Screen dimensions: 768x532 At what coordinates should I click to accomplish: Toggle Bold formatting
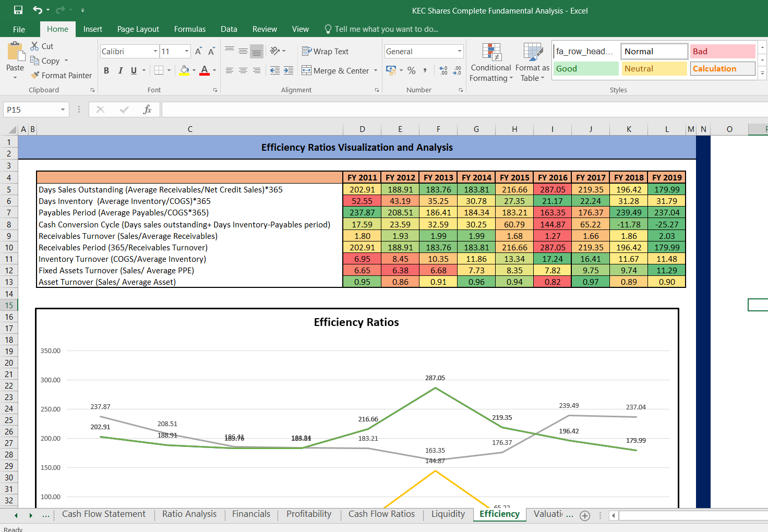click(106, 70)
